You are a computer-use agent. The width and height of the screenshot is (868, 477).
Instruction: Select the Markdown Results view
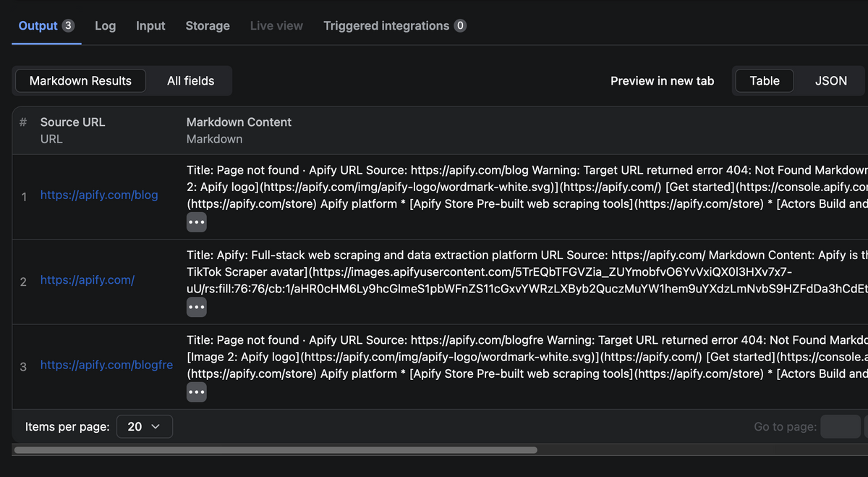click(x=80, y=80)
